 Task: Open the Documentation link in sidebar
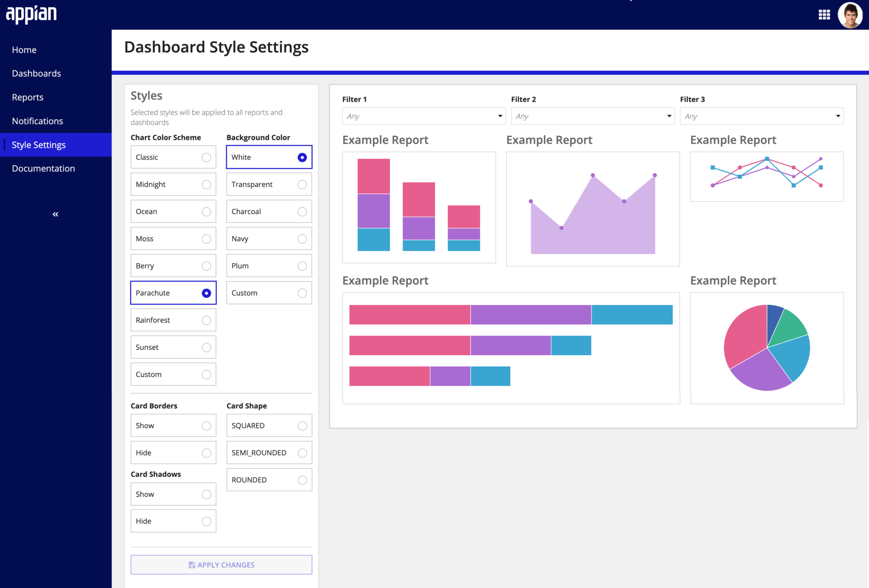43,168
